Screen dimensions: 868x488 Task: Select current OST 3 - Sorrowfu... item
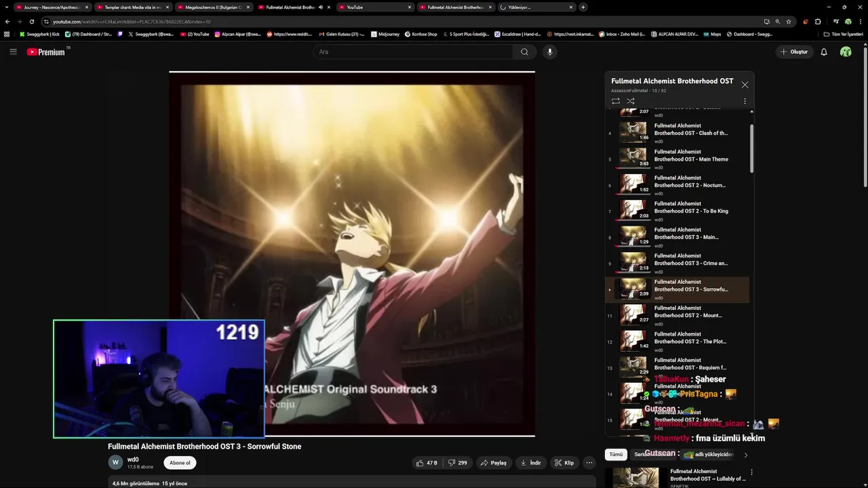678,289
